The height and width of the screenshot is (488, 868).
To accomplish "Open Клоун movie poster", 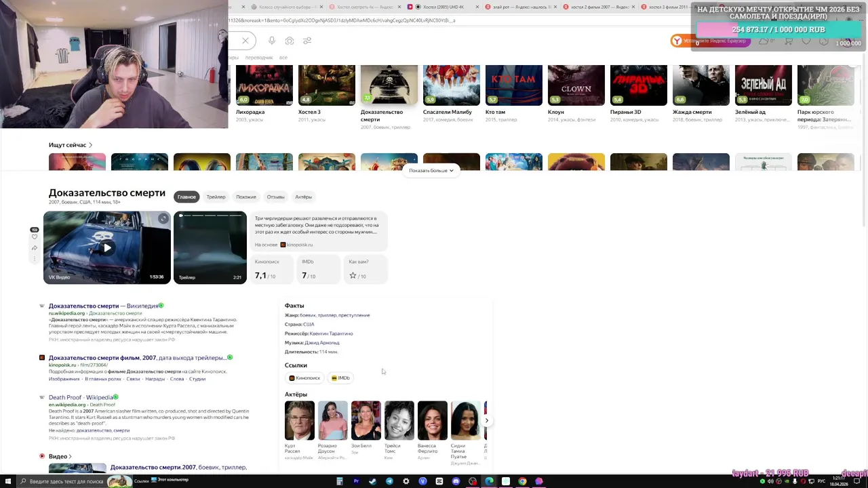I will (x=576, y=85).
